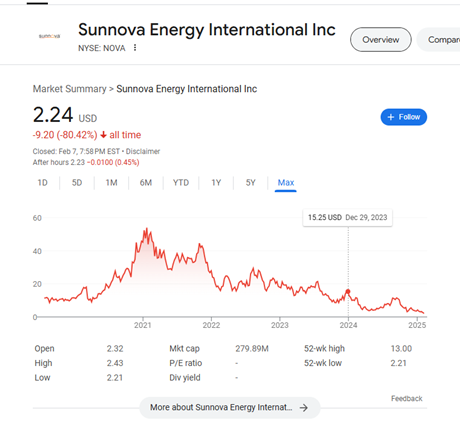The width and height of the screenshot is (460, 428).
Task: Select the 1Y time range tab
Action: coord(216,183)
